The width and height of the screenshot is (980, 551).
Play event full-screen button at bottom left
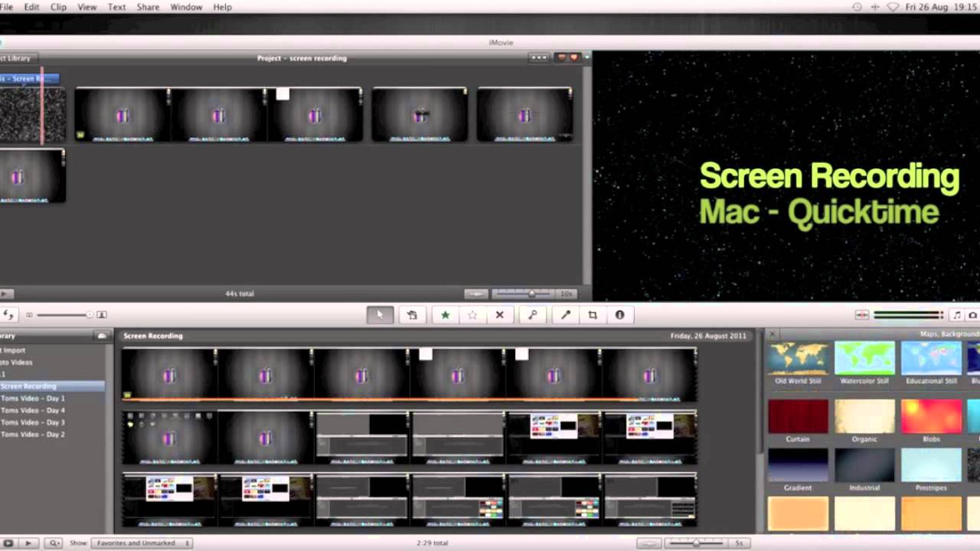point(8,543)
